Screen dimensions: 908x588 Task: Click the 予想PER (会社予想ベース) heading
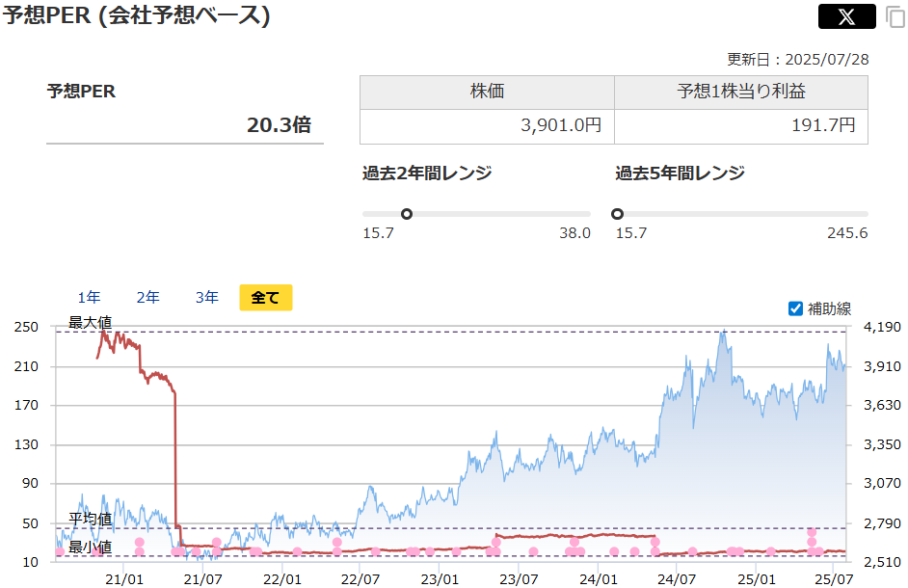136,16
